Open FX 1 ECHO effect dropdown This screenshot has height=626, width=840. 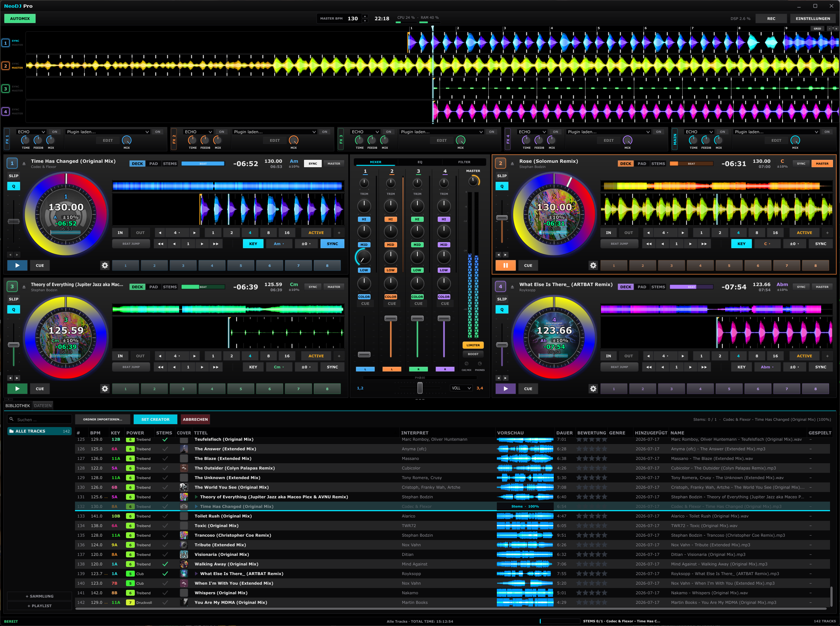31,132
